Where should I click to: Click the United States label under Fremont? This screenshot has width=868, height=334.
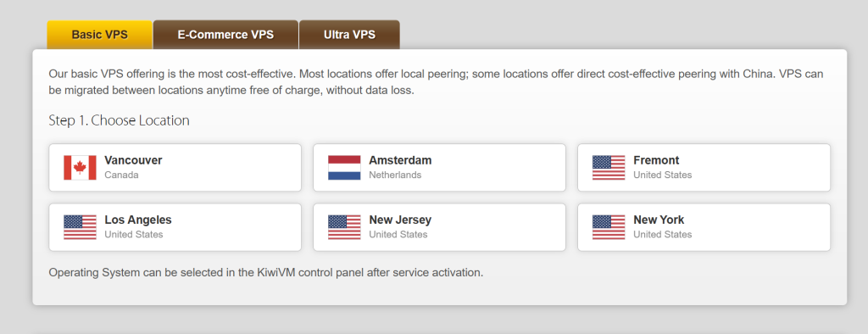tap(663, 175)
